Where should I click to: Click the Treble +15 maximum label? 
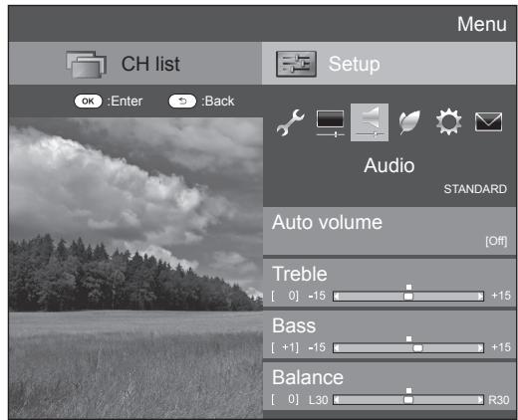[x=501, y=296]
